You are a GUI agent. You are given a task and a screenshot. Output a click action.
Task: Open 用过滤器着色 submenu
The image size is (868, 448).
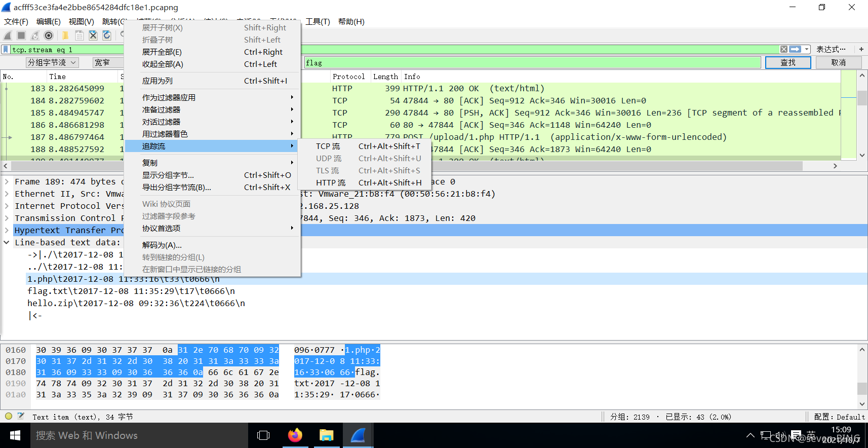tap(213, 134)
